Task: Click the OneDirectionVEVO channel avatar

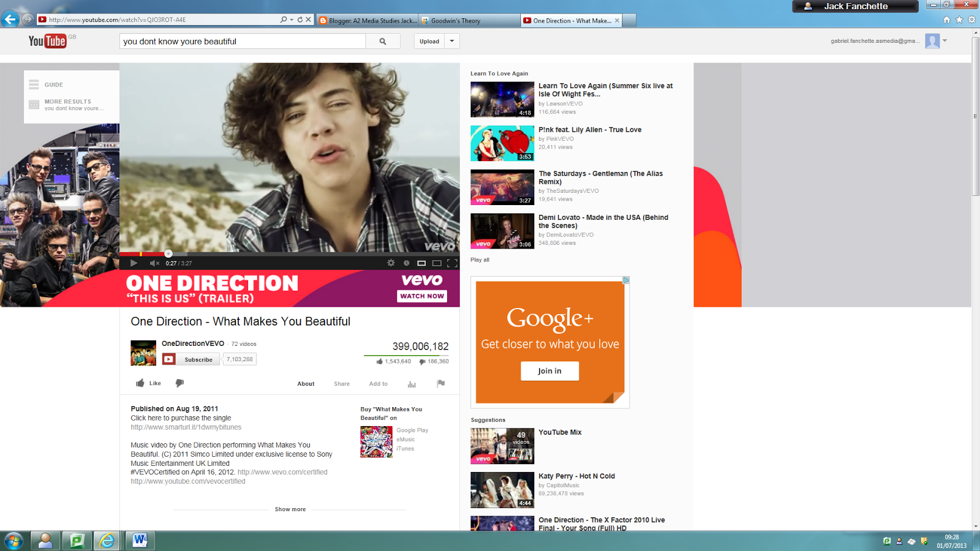Action: click(x=143, y=353)
